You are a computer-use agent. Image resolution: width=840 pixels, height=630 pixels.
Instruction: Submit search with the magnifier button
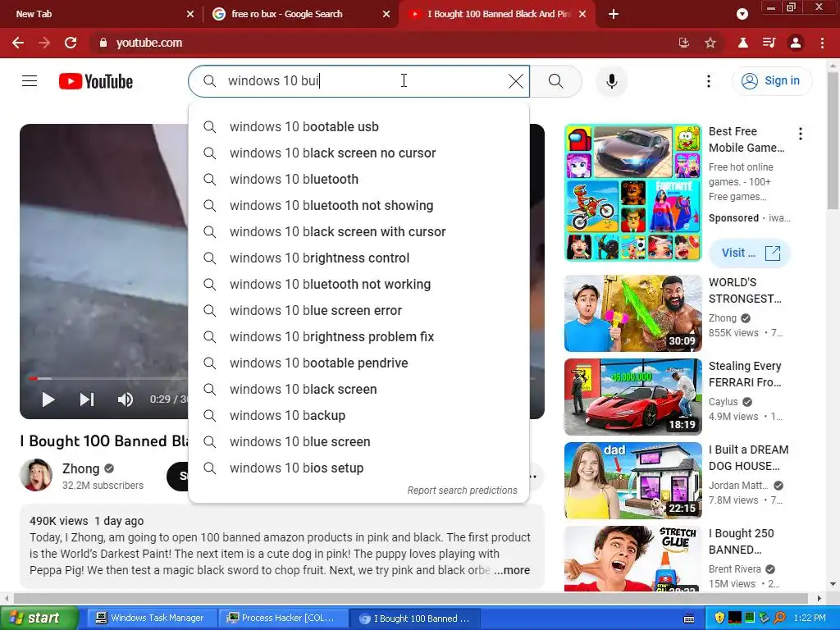[x=556, y=81]
